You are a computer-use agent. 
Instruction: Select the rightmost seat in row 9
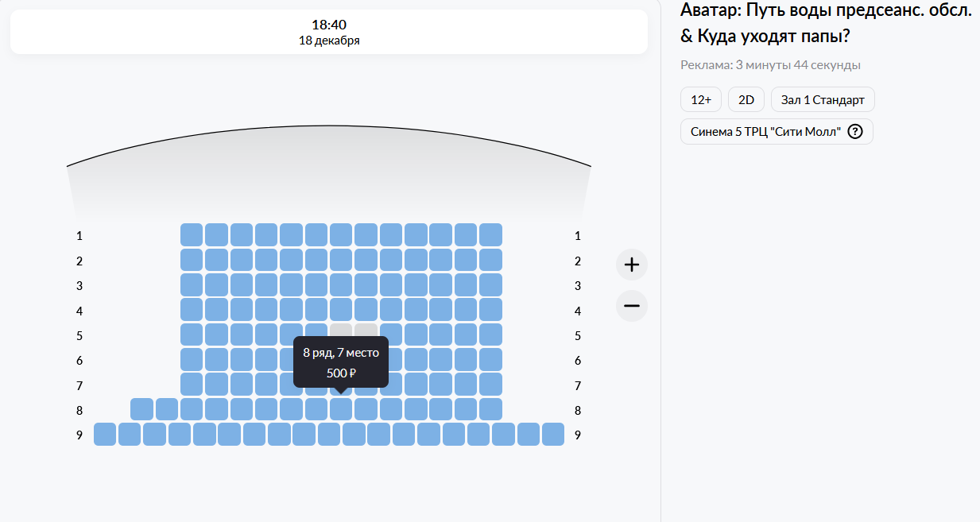(553, 435)
